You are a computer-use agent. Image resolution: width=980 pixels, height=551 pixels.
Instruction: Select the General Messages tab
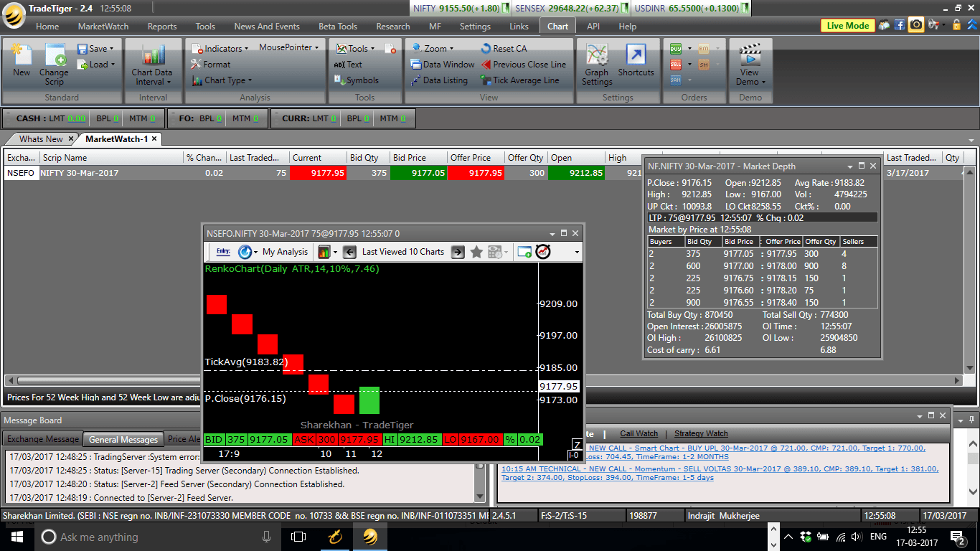(123, 439)
